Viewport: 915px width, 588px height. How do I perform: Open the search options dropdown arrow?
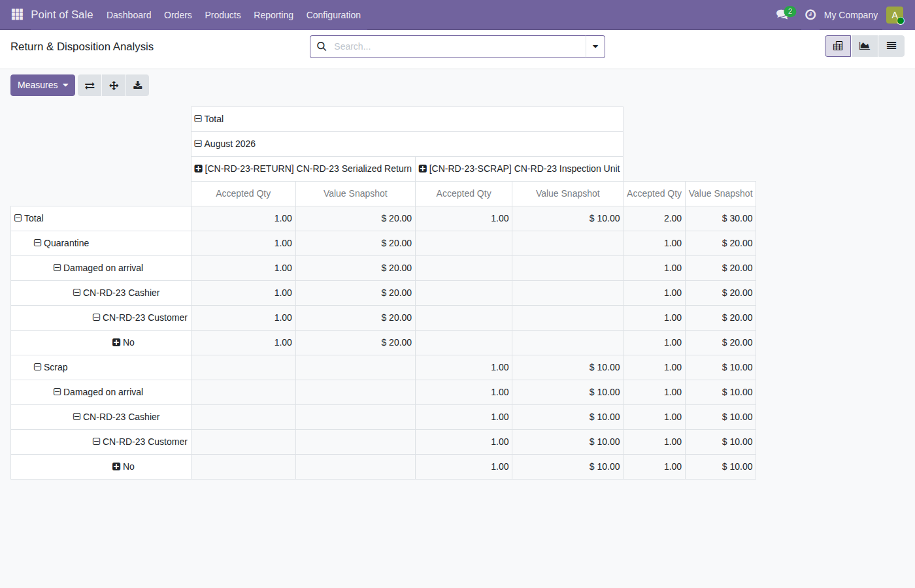pos(595,46)
